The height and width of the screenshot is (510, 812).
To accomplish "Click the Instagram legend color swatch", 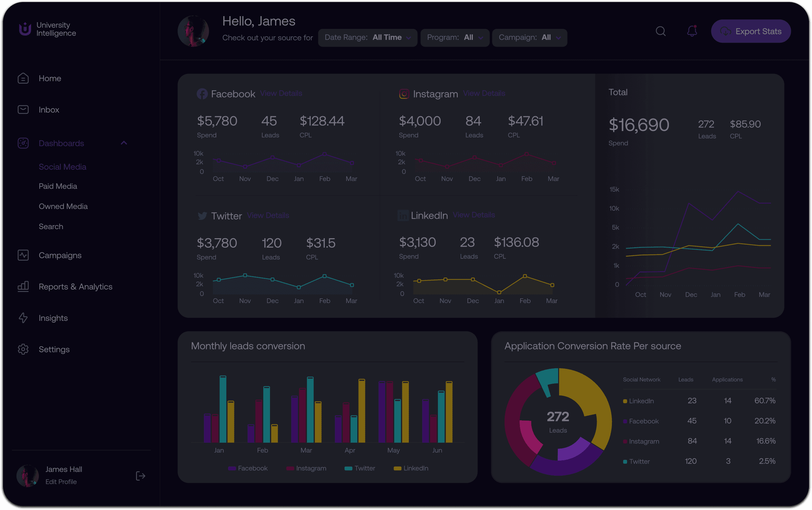I will [x=289, y=469].
